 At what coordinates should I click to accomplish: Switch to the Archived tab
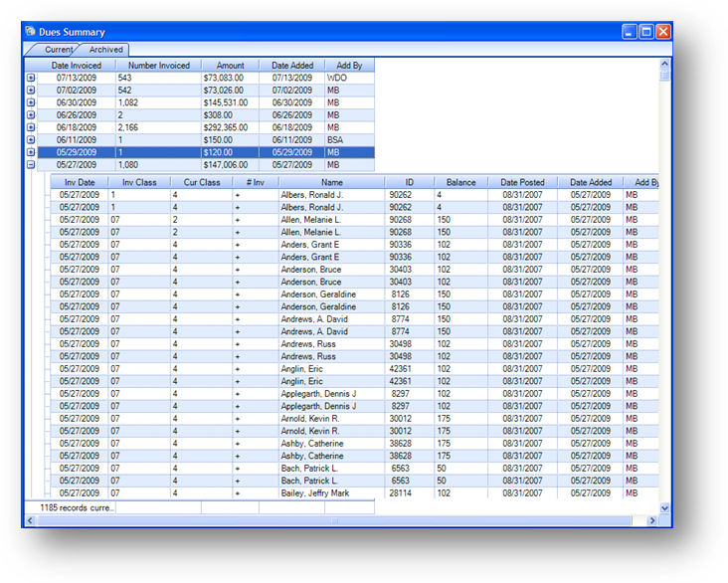pyautogui.click(x=105, y=49)
